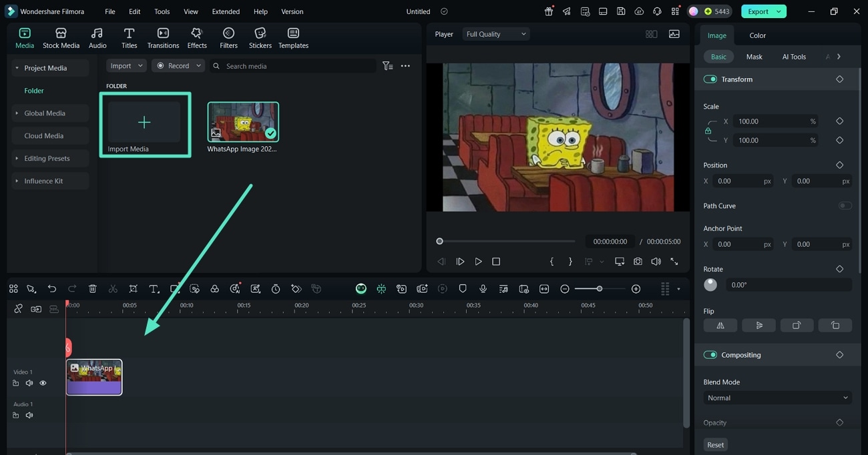This screenshot has height=455, width=868.
Task: Mute the Video 1 track
Action: point(29,383)
